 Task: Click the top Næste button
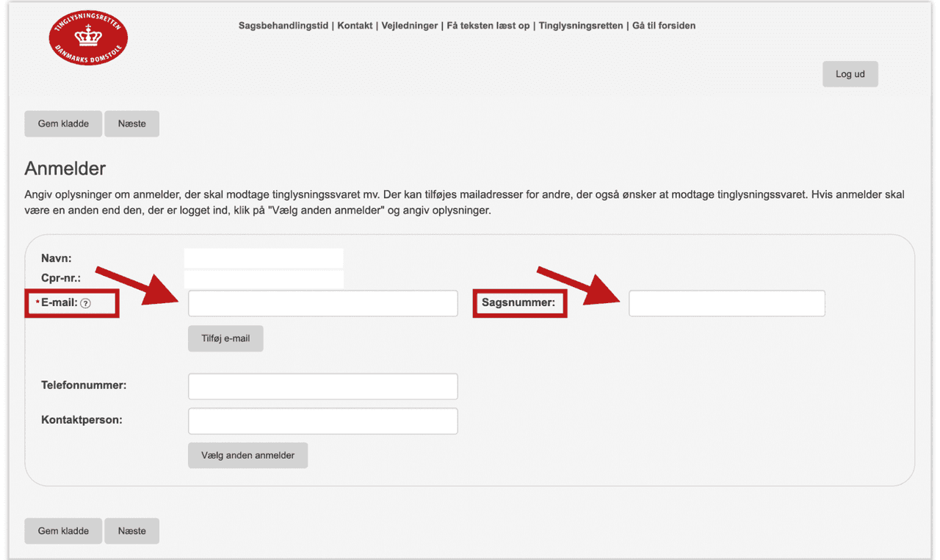[132, 124]
